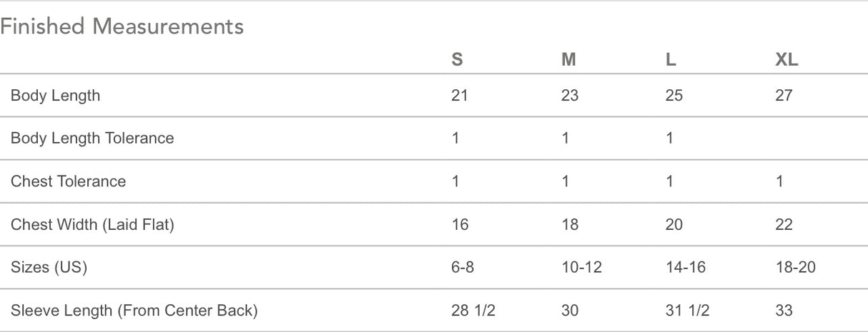Click Body Length value 27 for size XL
Screen dimensions: 868x332
(784, 96)
